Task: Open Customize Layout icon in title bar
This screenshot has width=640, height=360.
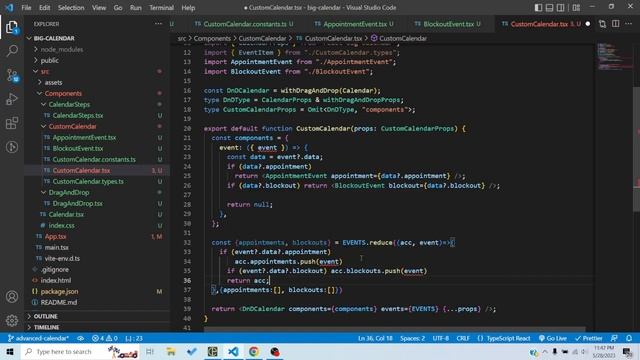Action: (x=576, y=7)
